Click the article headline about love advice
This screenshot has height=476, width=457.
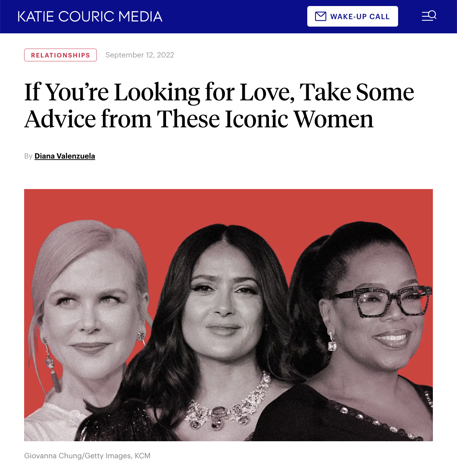(x=219, y=105)
